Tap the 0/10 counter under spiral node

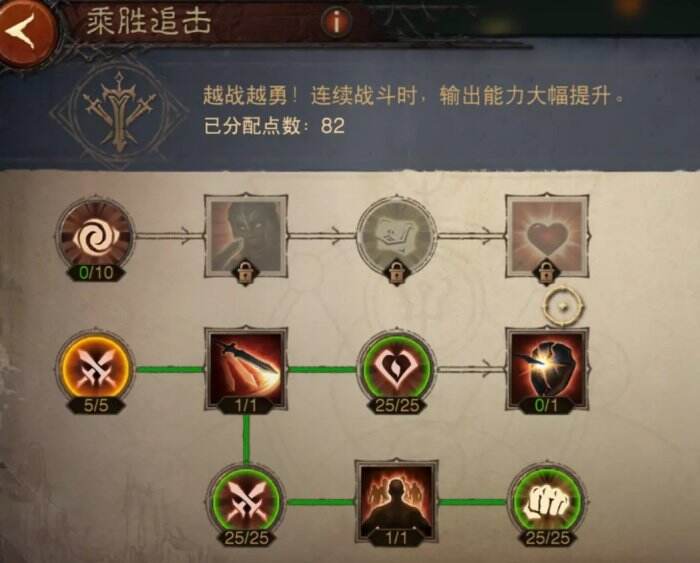96,272
